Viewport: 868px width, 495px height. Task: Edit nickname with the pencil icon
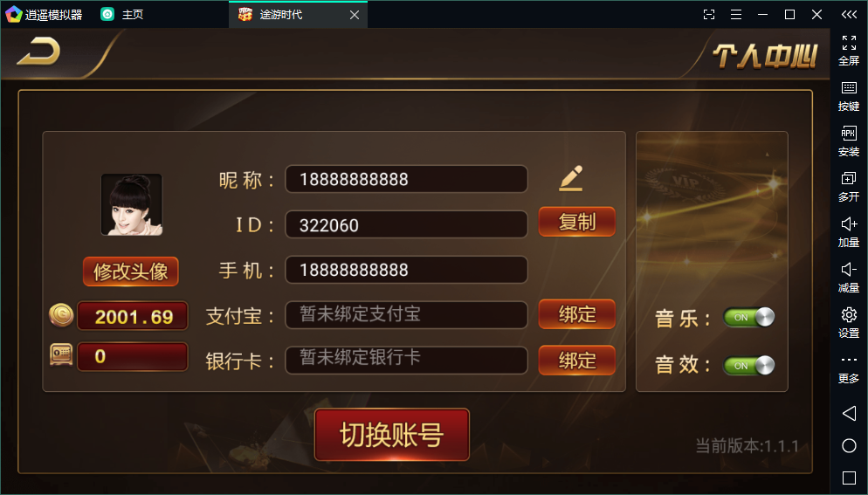pos(571,178)
